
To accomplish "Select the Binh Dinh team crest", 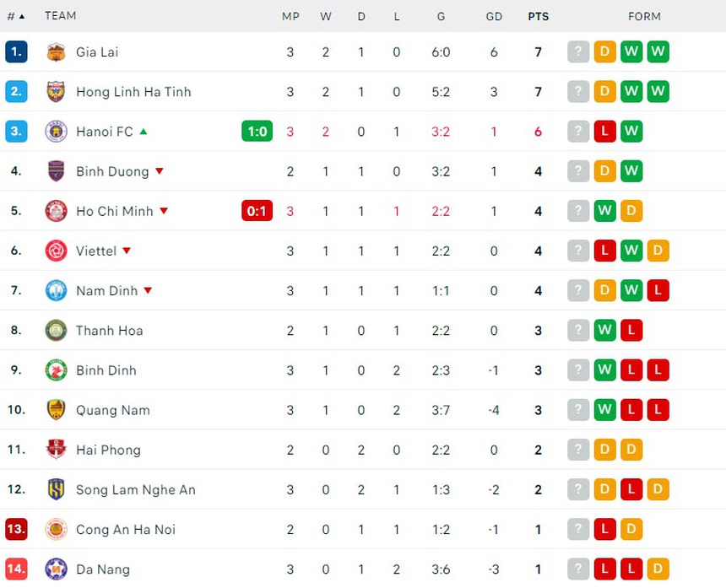I will [x=56, y=370].
